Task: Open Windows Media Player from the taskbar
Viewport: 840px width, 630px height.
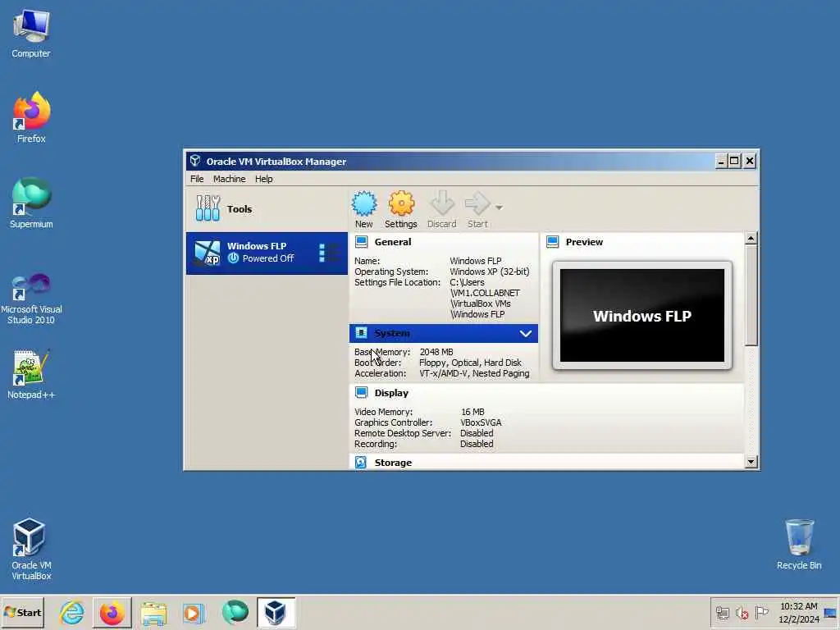Action: coord(194,613)
